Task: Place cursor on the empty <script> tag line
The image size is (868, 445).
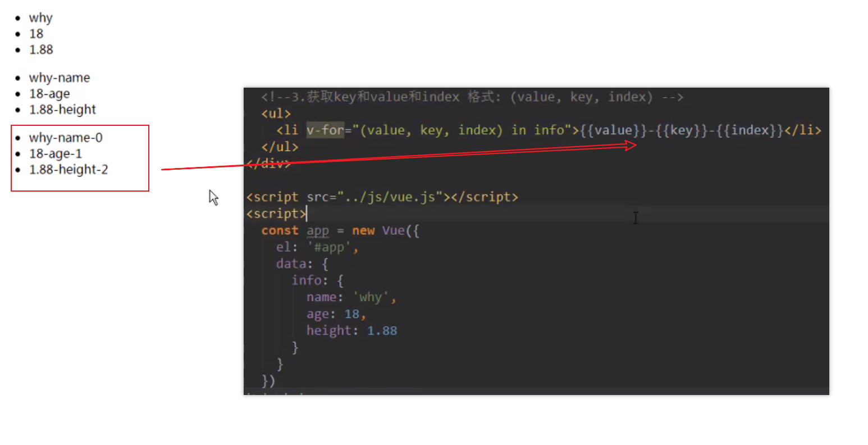Action: tap(276, 214)
